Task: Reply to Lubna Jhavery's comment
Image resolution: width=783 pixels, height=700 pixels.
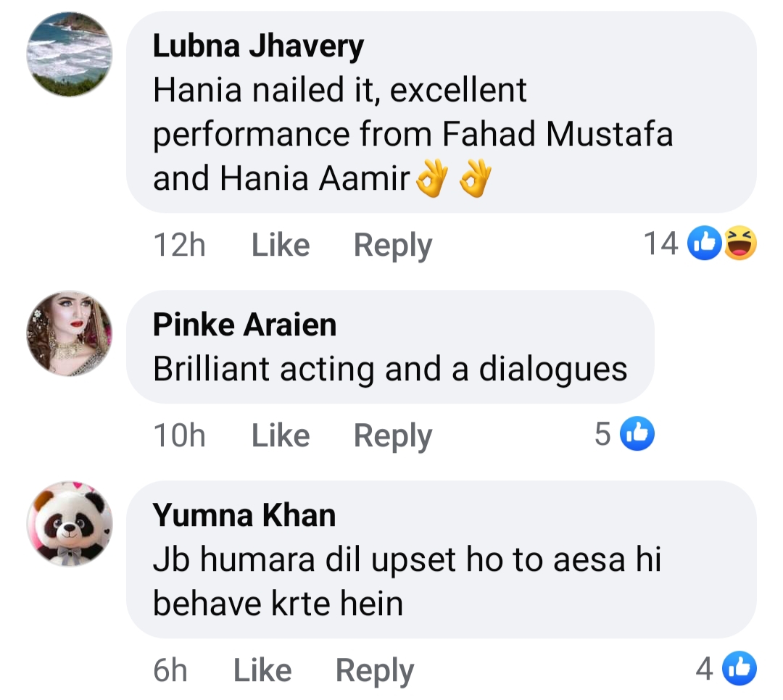Action: [392, 246]
